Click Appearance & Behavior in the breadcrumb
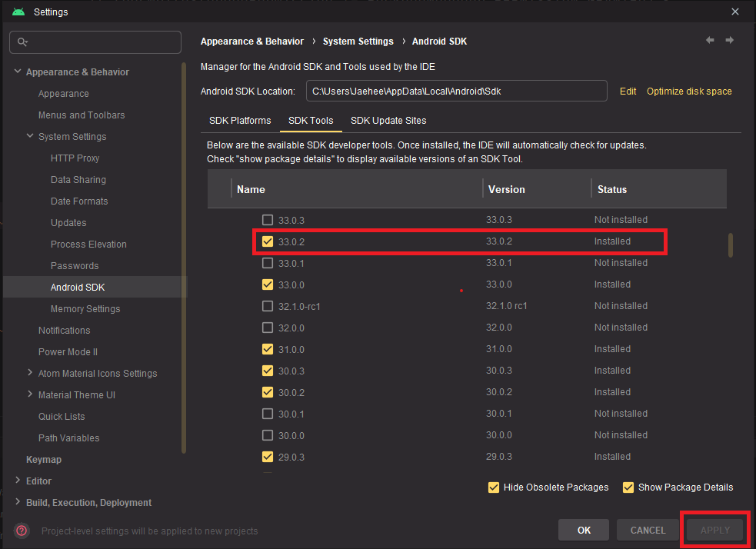Image resolution: width=756 pixels, height=549 pixels. (252, 42)
